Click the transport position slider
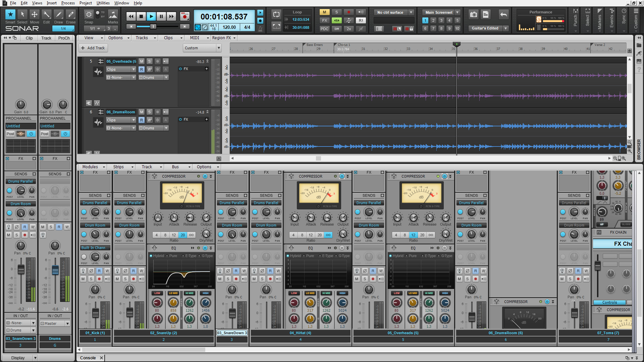This screenshot has height=362, width=644. 153,26
